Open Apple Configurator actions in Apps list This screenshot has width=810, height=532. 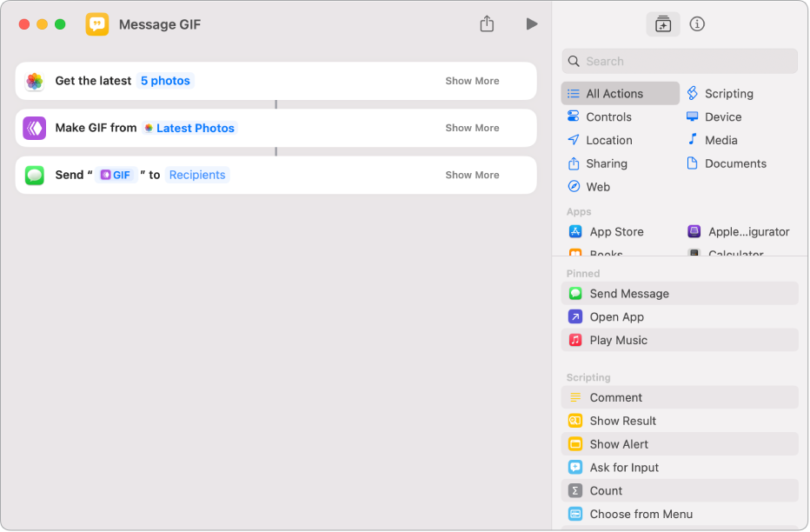739,231
